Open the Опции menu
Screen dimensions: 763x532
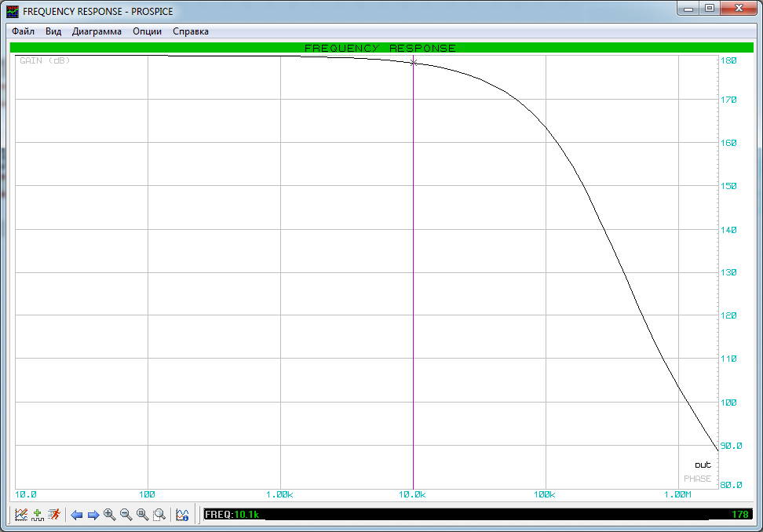pyautogui.click(x=148, y=31)
